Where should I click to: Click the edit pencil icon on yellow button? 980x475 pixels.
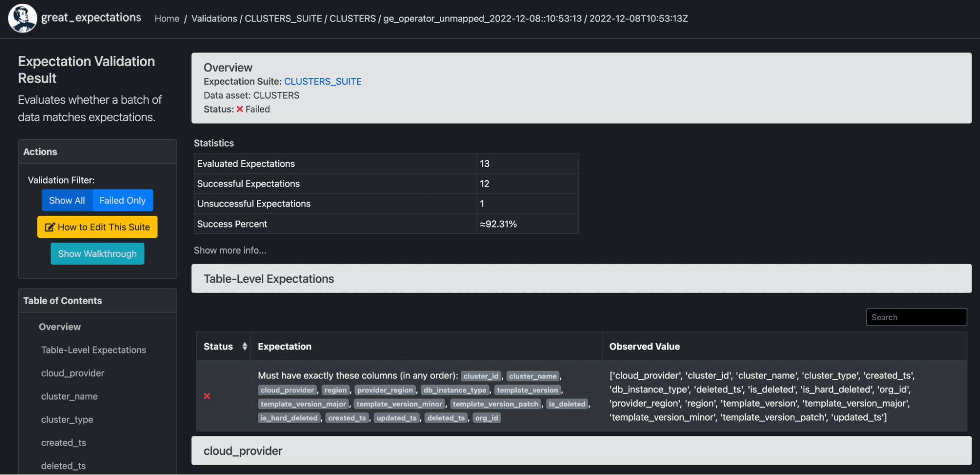click(x=50, y=227)
